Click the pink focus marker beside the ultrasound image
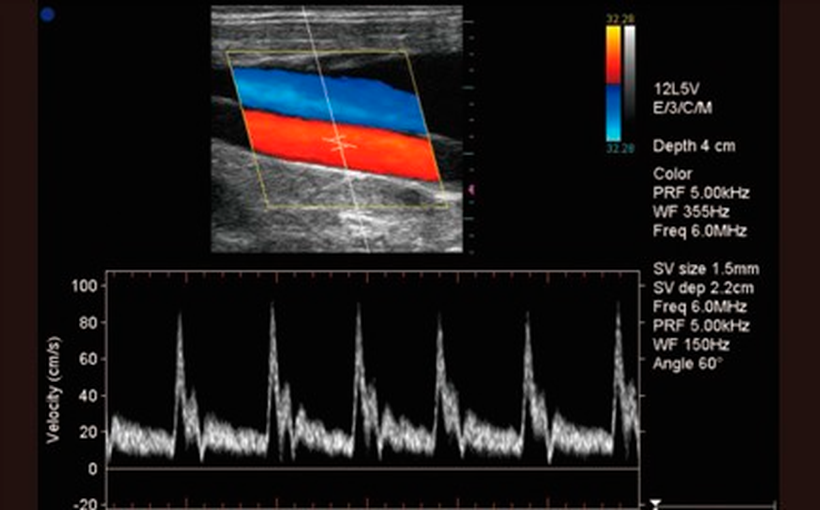 pos(472,188)
